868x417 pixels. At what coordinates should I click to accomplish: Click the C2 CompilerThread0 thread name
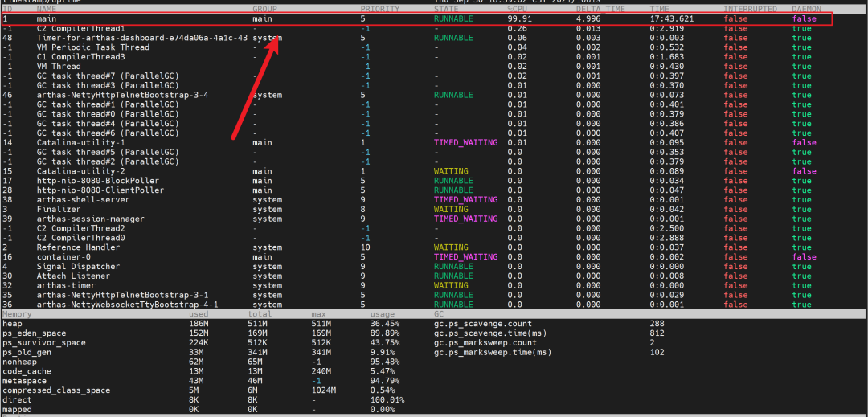81,238
